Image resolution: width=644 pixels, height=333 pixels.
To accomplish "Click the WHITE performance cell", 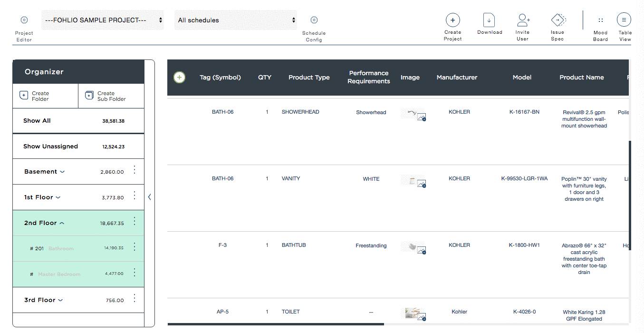I will [371, 179].
